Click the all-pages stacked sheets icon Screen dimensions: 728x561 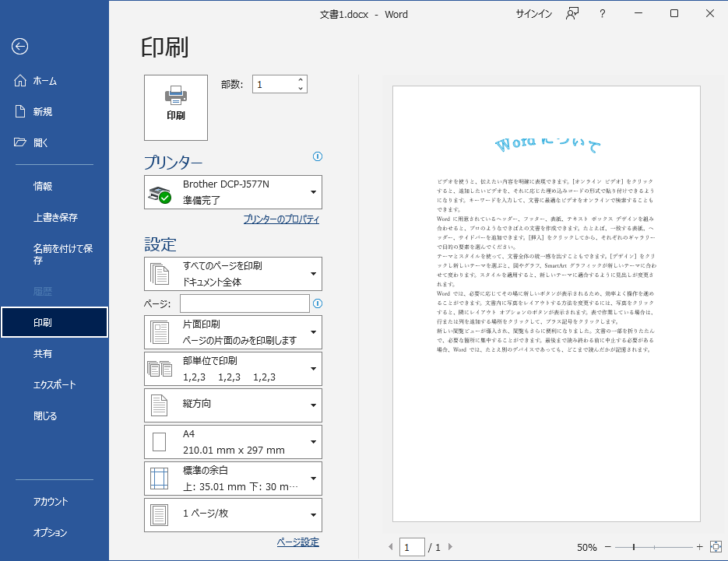tap(160, 274)
